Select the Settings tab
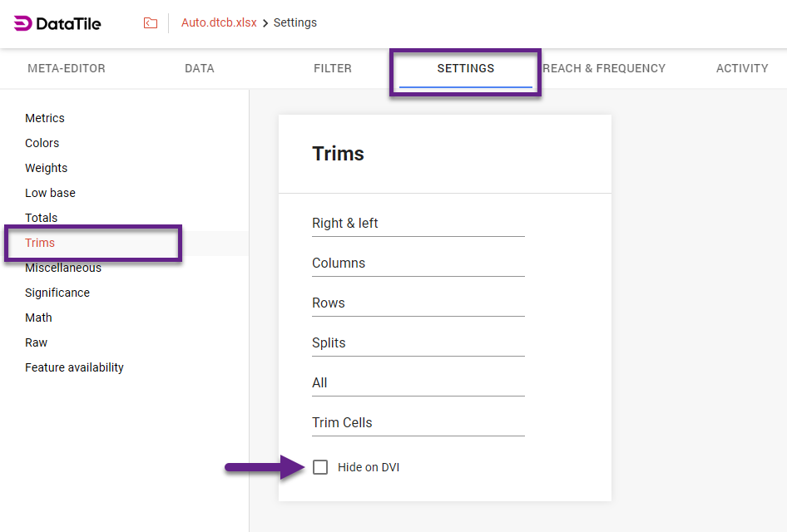 [465, 69]
